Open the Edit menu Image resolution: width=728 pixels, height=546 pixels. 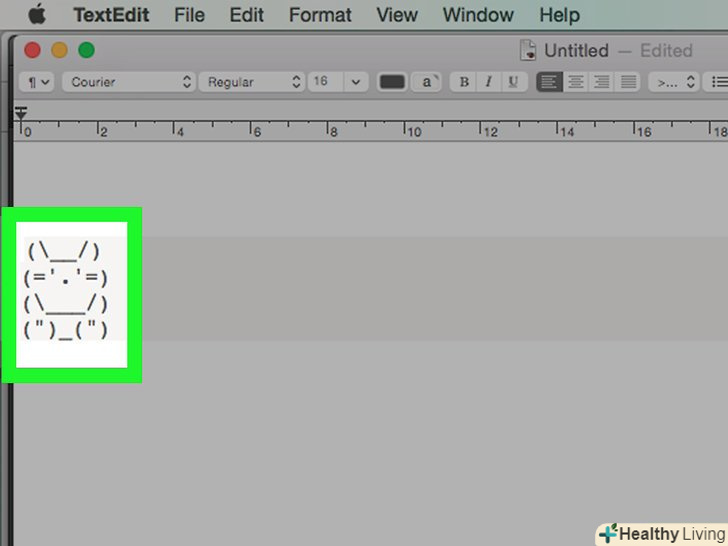click(247, 15)
